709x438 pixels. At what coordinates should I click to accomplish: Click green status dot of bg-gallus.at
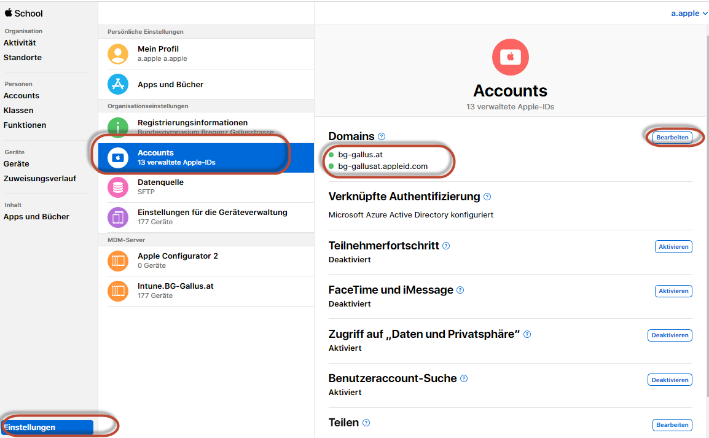[x=331, y=155]
